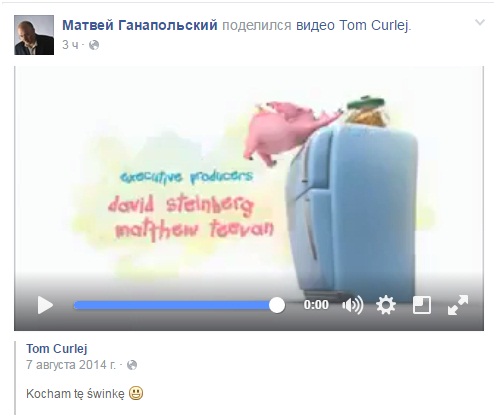
Task: Open the post options chevron dropdown
Action: coord(480,23)
